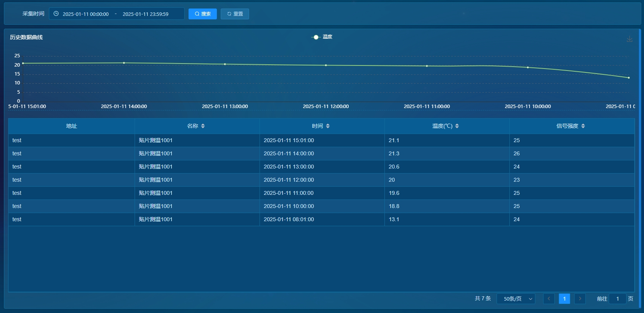
Task: Select page 1 in pagination
Action: (564, 299)
